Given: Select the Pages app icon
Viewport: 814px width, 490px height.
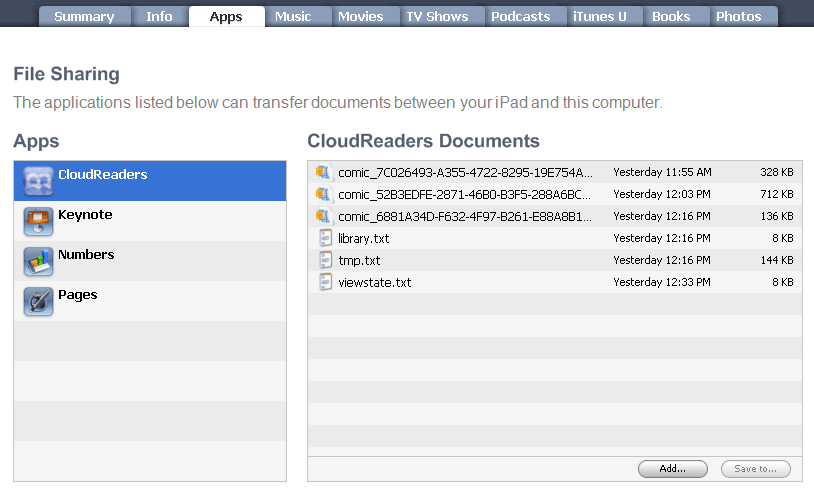Looking at the screenshot, I should point(38,301).
